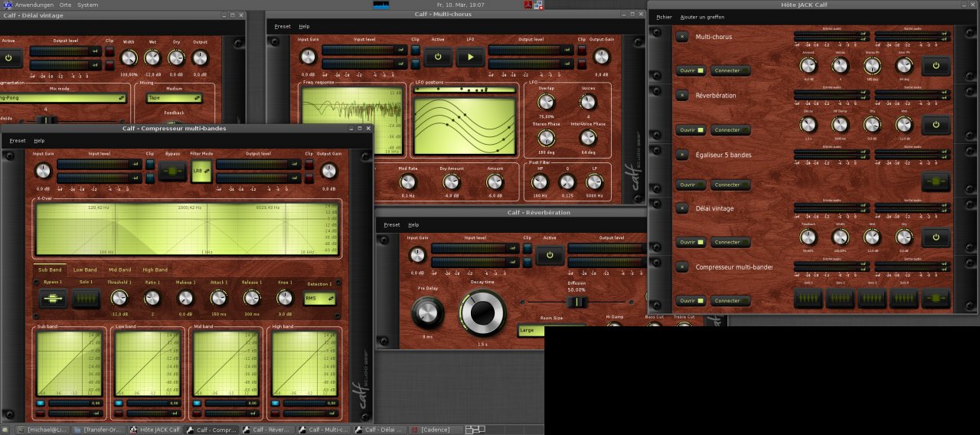Viewport: 980px width, 435px height.
Task: Toggle Active power button in Réverbération window
Action: click(550, 255)
